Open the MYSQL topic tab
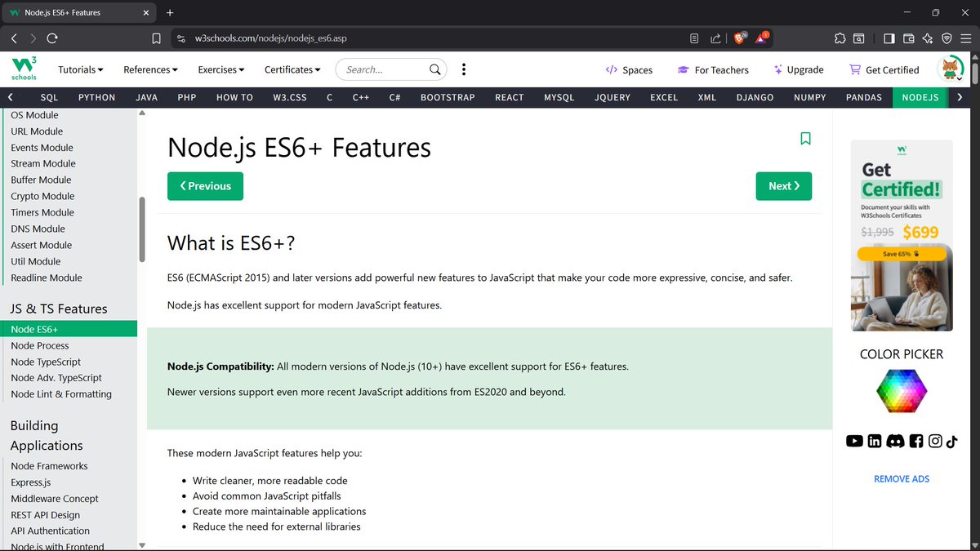 click(x=559, y=97)
